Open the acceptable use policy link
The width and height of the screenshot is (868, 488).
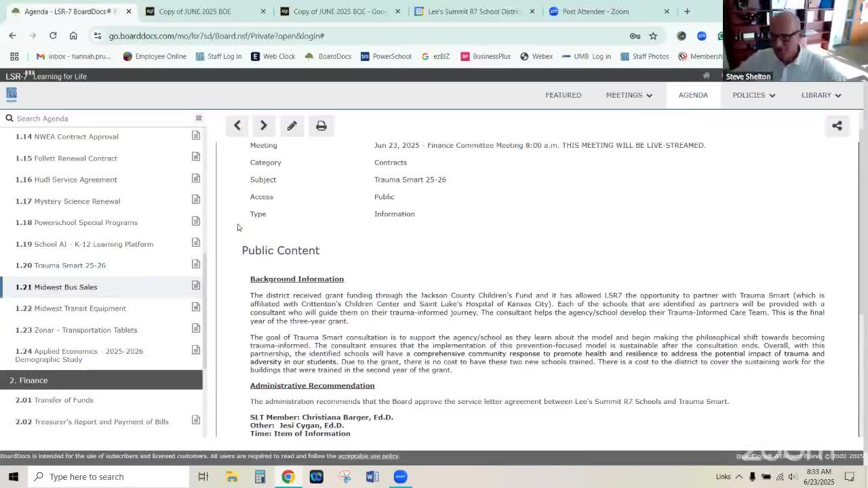click(x=368, y=456)
